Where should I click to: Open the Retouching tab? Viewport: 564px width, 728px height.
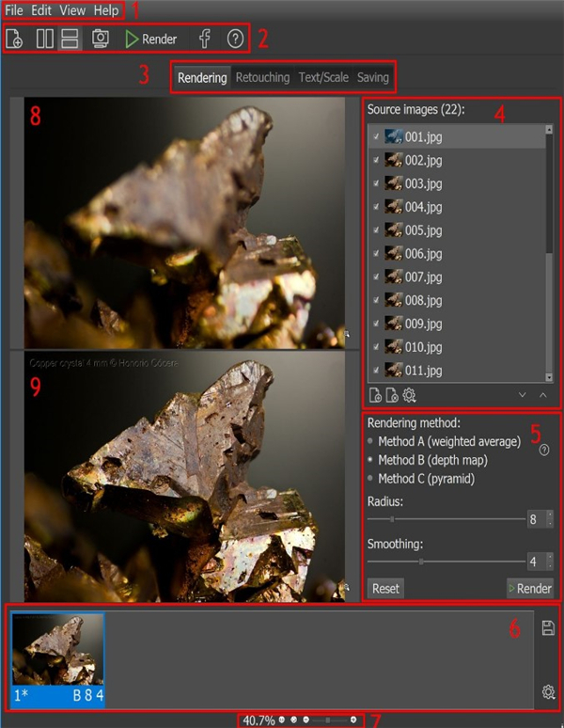pyautogui.click(x=262, y=77)
